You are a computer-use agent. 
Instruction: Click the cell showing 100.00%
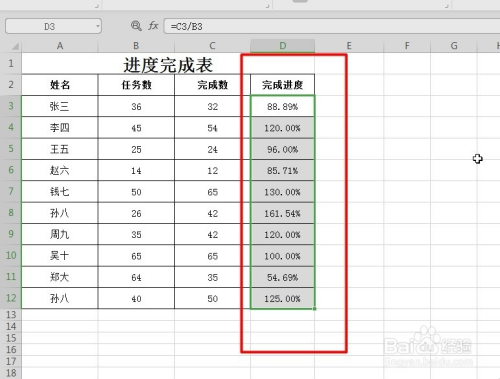click(x=282, y=256)
